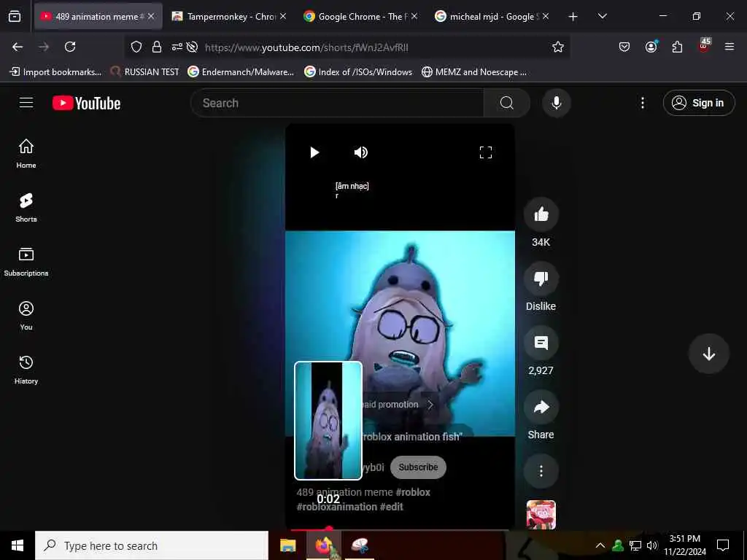Screen dimensions: 747x560
Task: Open YouTube settings three-dot menu
Action: click(x=642, y=103)
